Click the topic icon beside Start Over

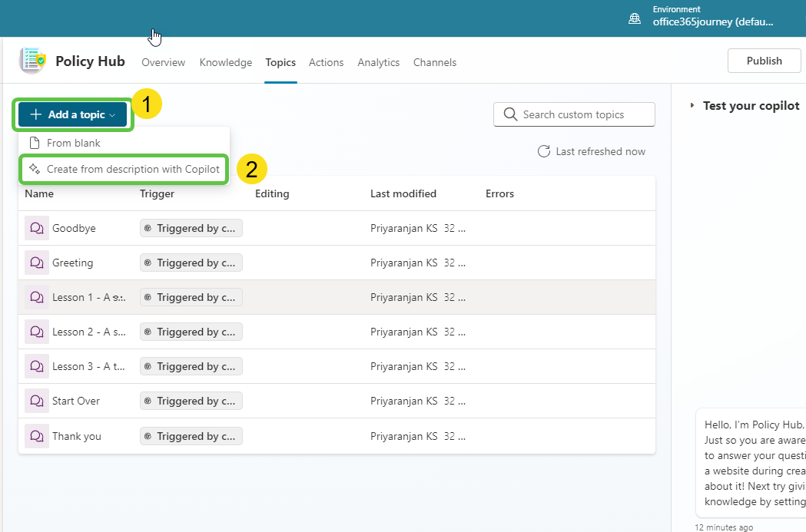pyautogui.click(x=36, y=400)
